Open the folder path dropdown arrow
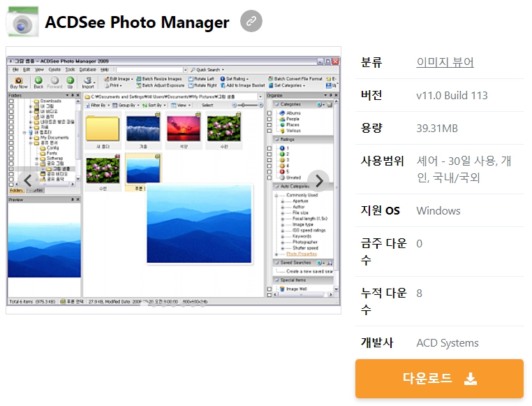 coord(260,96)
